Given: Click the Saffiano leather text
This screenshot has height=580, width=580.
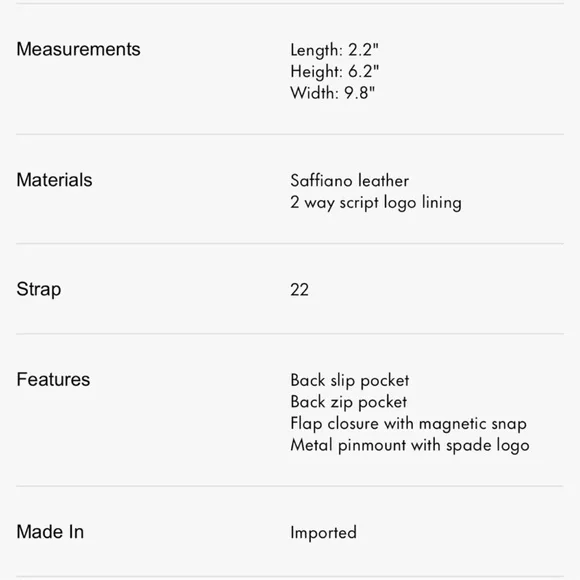Looking at the screenshot, I should pos(350,181).
